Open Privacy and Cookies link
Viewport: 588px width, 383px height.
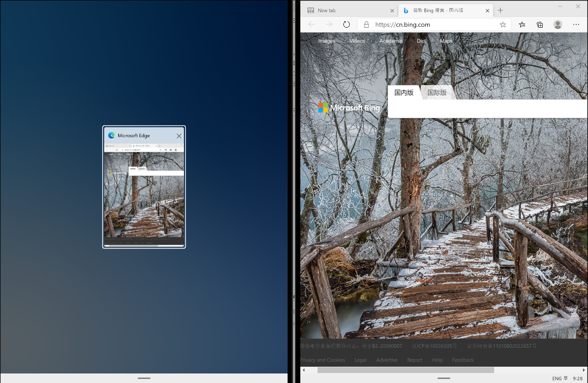point(323,360)
